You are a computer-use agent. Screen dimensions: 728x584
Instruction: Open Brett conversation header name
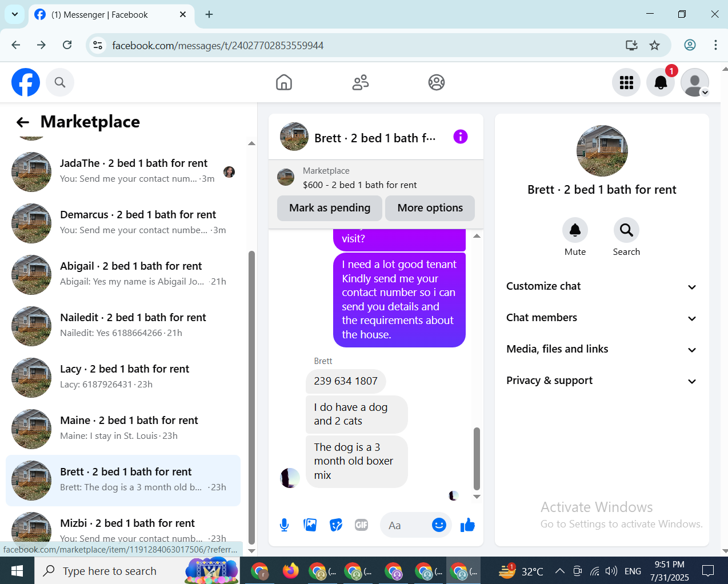(375, 138)
